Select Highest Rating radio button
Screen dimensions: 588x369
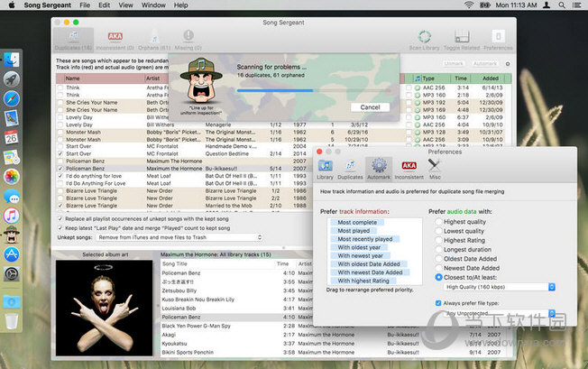click(x=438, y=240)
